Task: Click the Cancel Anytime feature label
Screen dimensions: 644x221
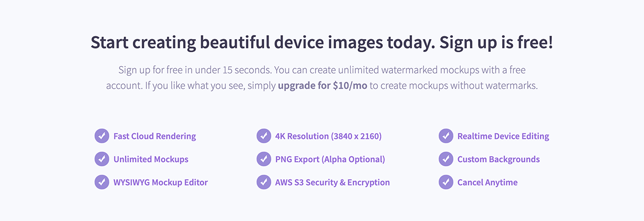Action: coord(487,182)
